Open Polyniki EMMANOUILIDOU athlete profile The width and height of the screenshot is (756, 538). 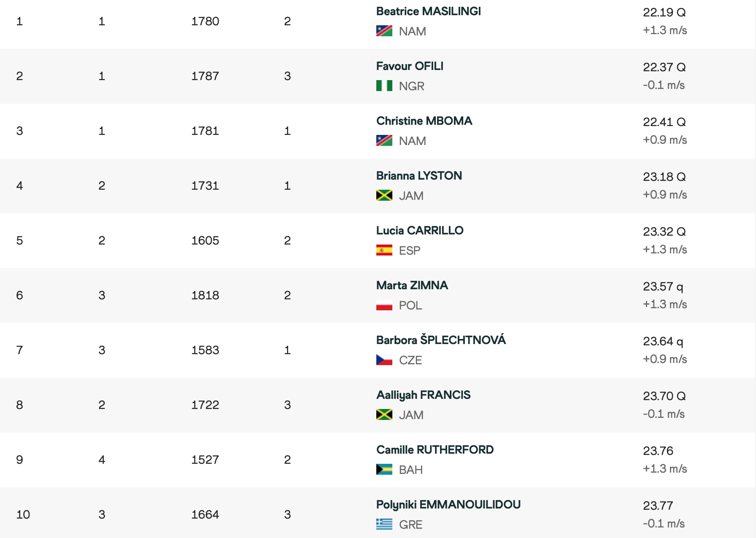[448, 505]
